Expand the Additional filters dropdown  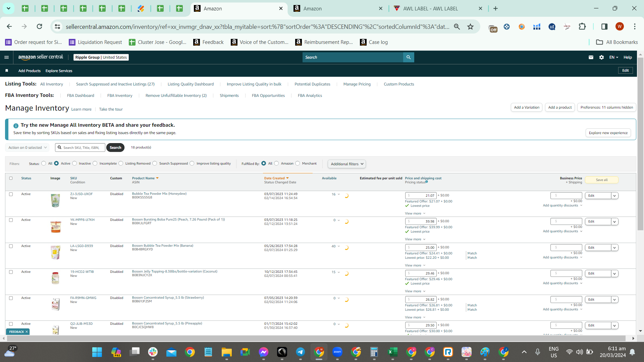pyautogui.click(x=347, y=164)
